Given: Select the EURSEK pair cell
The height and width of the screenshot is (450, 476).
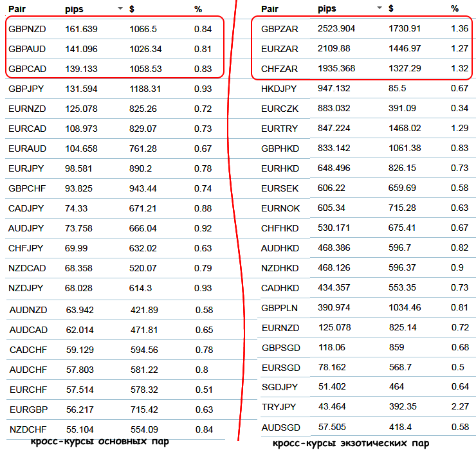Looking at the screenshot, I should click(280, 189).
